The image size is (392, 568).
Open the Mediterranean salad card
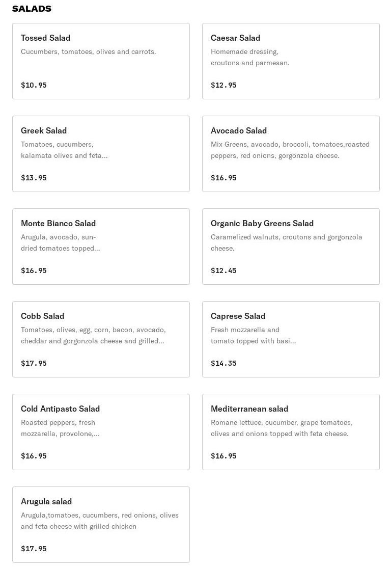[291, 432]
